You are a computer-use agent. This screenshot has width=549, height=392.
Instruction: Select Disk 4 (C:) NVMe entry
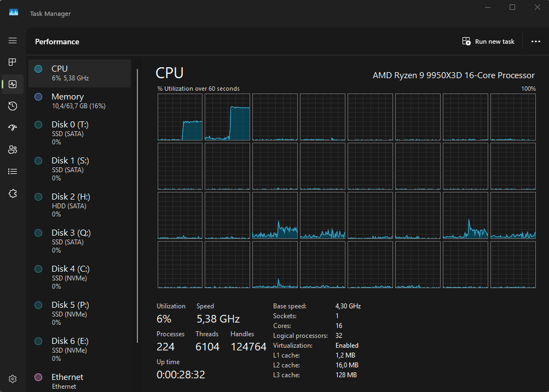click(79, 277)
